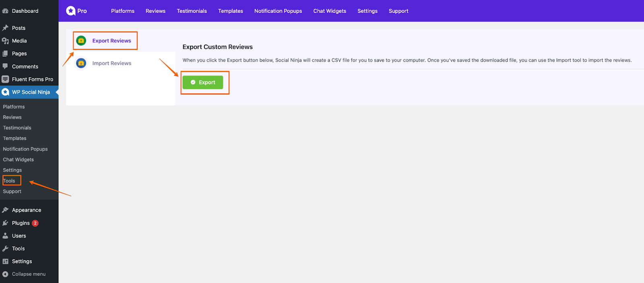The image size is (644, 283).
Task: Open Pages in the sidebar
Action: pyautogui.click(x=19, y=54)
